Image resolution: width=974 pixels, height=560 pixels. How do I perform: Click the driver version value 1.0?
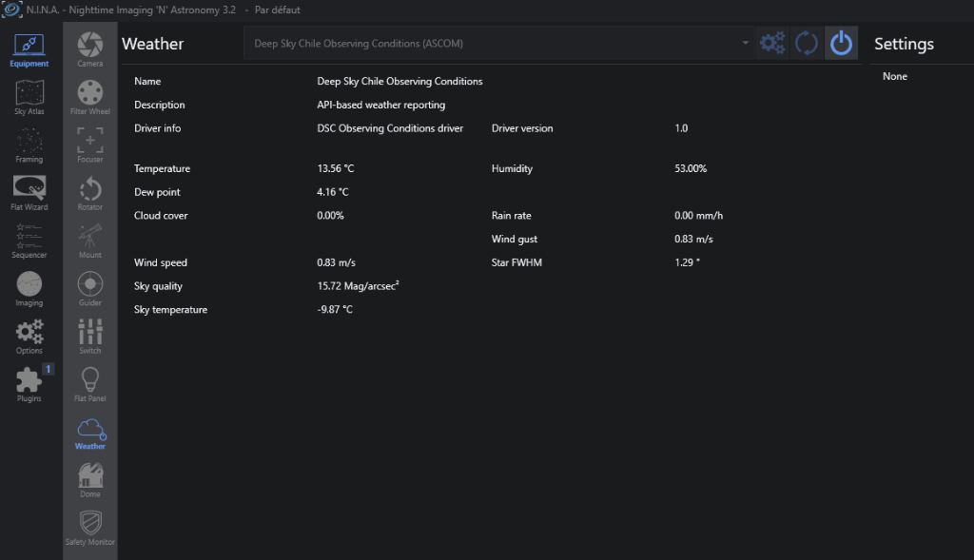point(681,128)
